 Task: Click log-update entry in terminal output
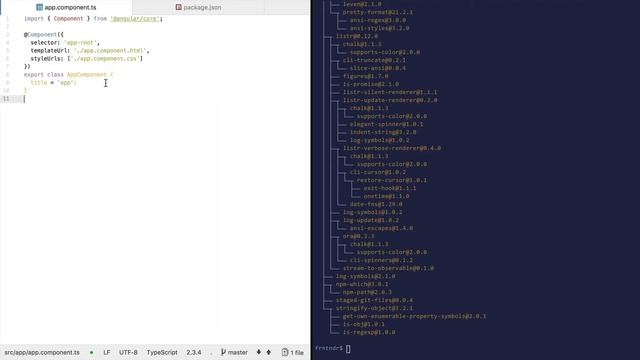(x=371, y=220)
